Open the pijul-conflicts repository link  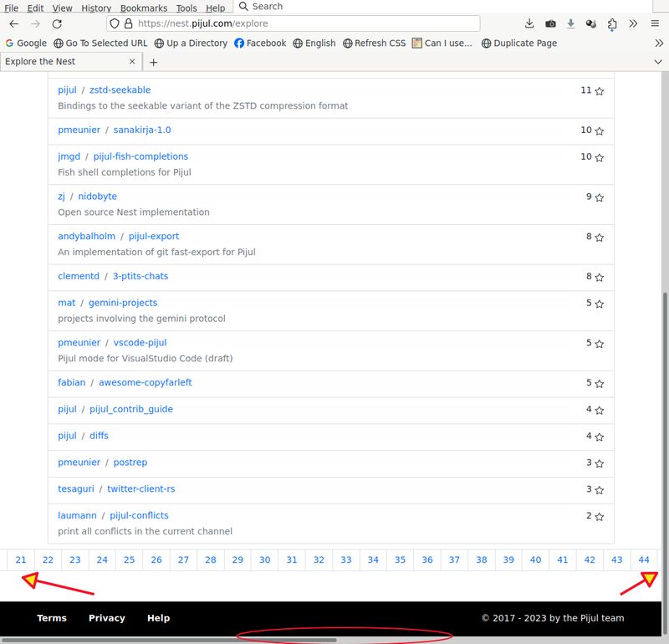pos(139,515)
